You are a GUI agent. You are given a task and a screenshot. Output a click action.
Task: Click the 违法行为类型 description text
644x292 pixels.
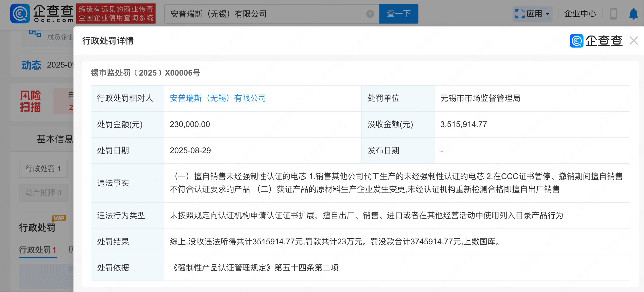[x=366, y=216]
